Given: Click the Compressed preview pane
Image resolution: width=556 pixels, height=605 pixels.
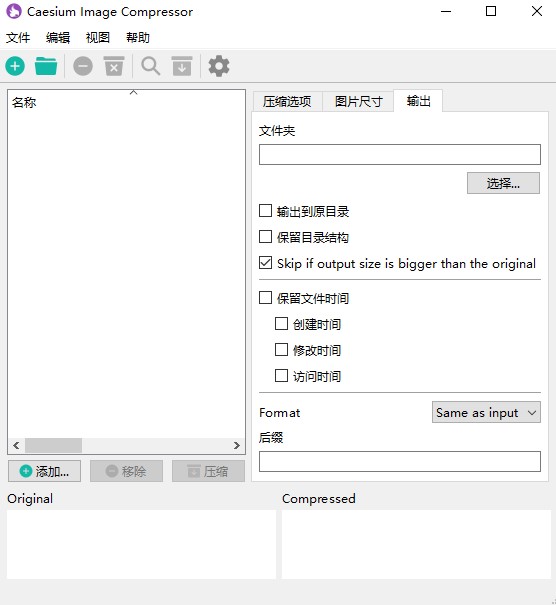Looking at the screenshot, I should pos(416,544).
